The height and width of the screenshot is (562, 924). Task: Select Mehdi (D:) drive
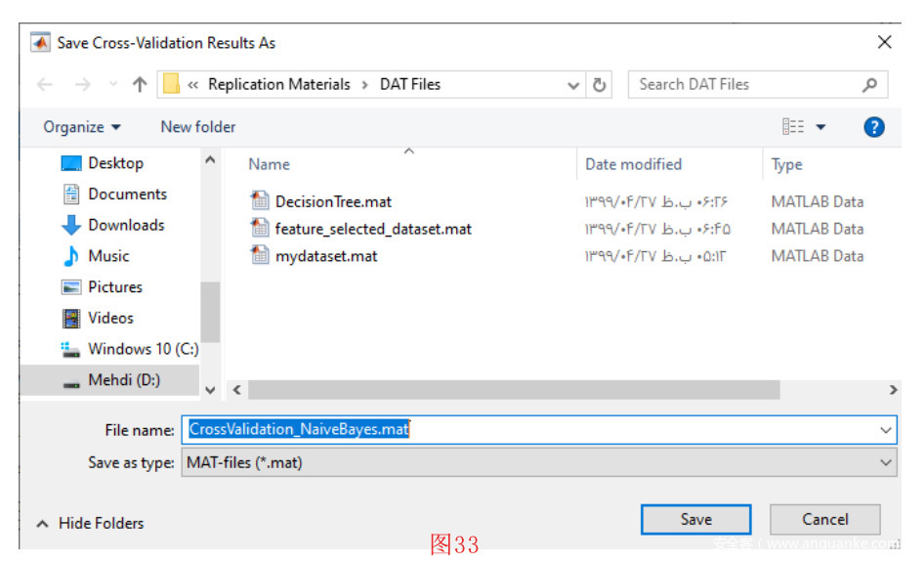124,380
